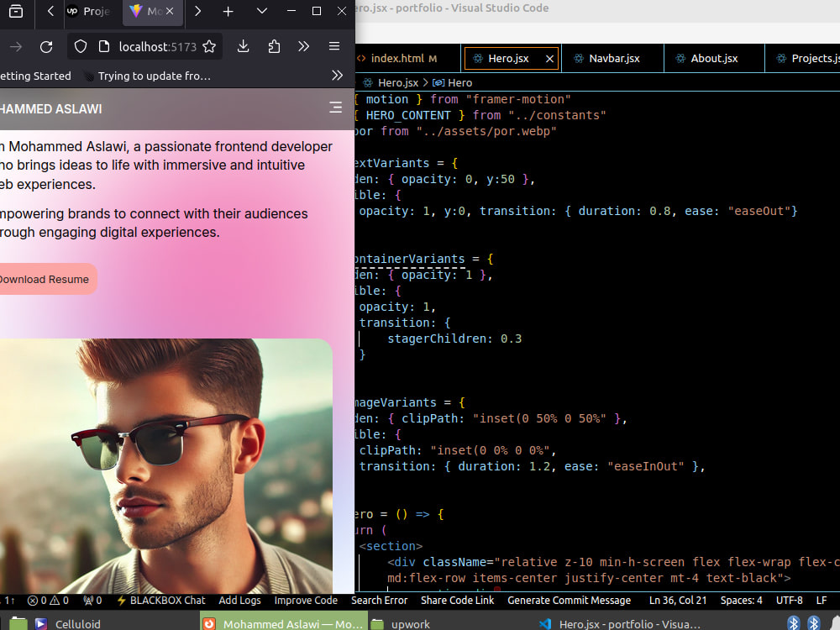Open the Firefox View icon
The height and width of the screenshot is (630, 840).
(x=16, y=11)
